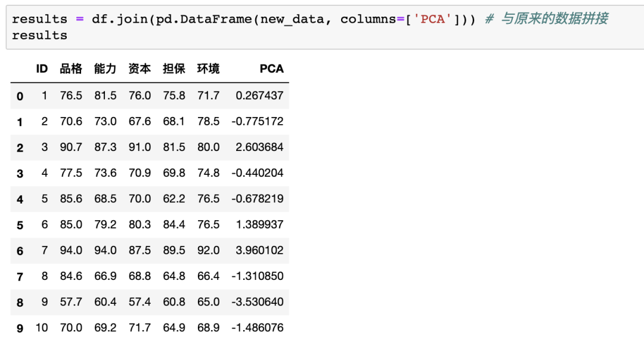Click the 品格 column header
644x342 pixels.
(x=70, y=69)
